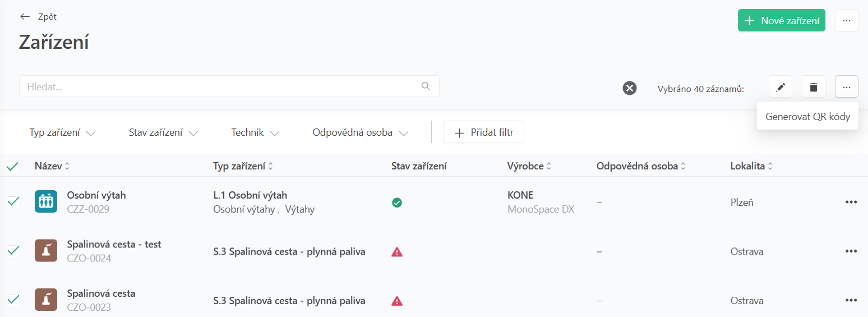Click the red warning status of CZO-0024
Viewport: 868px width, 317px height.
[x=397, y=252]
